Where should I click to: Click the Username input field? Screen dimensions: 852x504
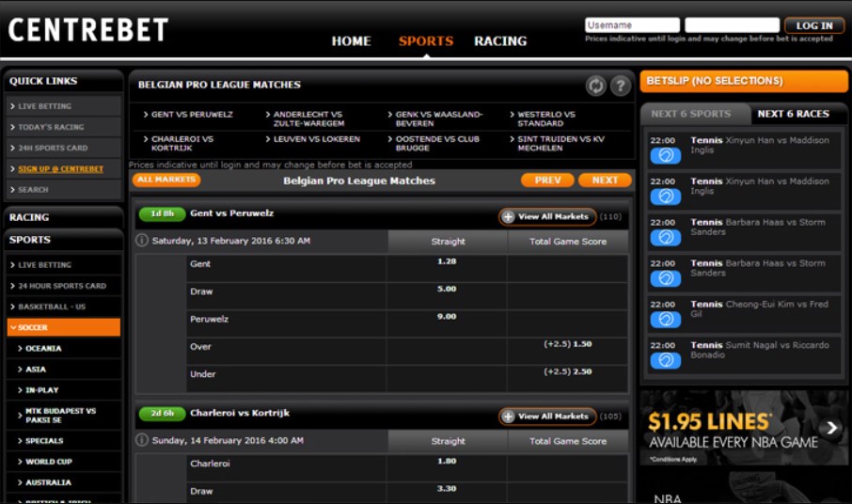click(633, 25)
